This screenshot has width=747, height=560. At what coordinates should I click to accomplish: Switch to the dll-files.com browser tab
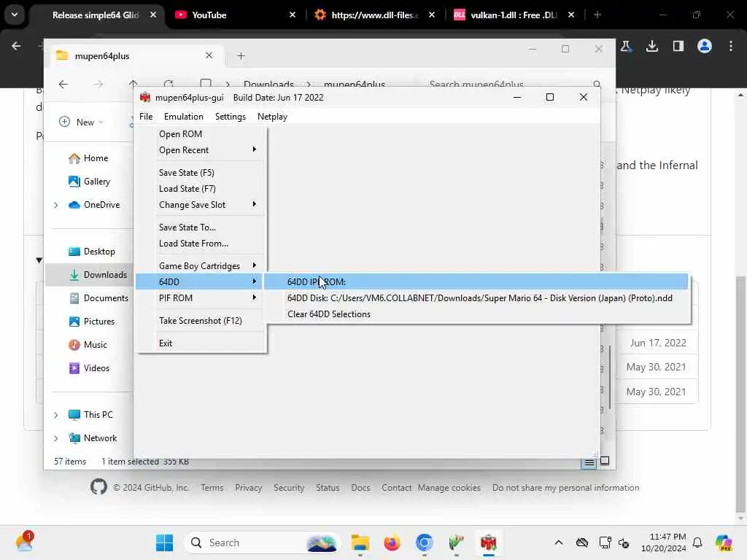[375, 15]
